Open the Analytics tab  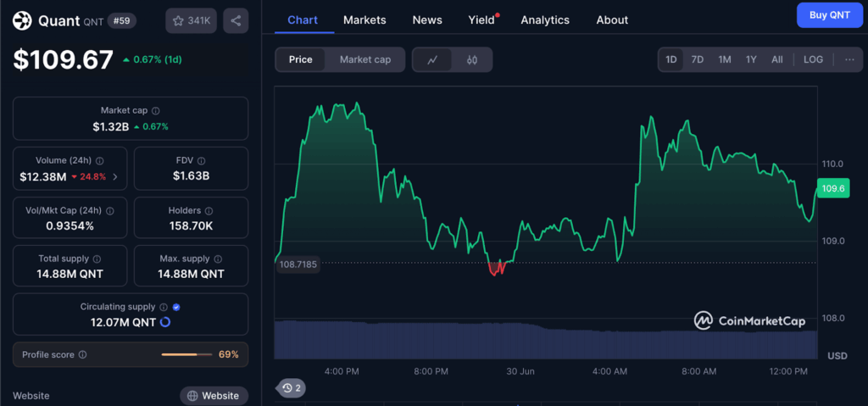545,19
